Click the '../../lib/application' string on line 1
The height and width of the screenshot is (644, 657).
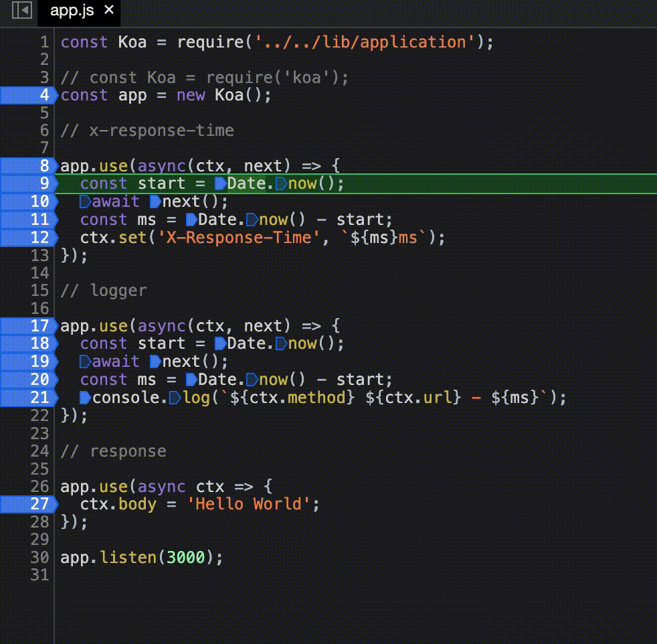coord(365,42)
